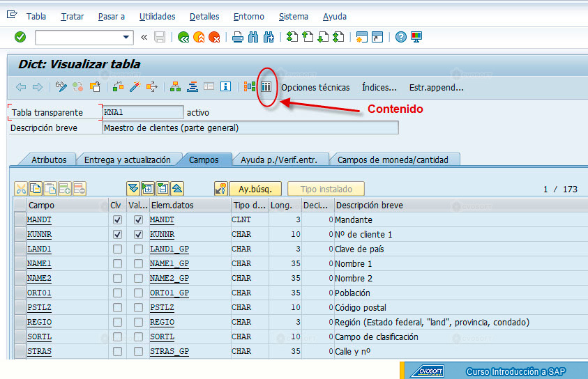
Task: Click the scissors cut icon above table
Action: point(21,189)
